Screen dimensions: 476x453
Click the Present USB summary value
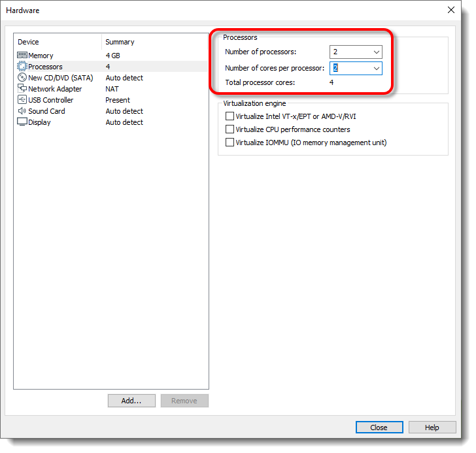pyautogui.click(x=118, y=100)
